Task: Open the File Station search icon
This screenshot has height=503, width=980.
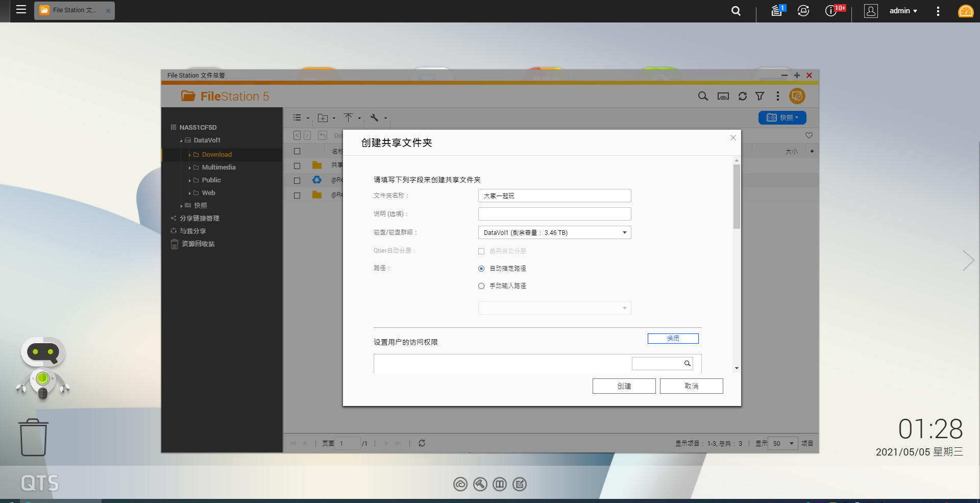Action: (x=703, y=96)
